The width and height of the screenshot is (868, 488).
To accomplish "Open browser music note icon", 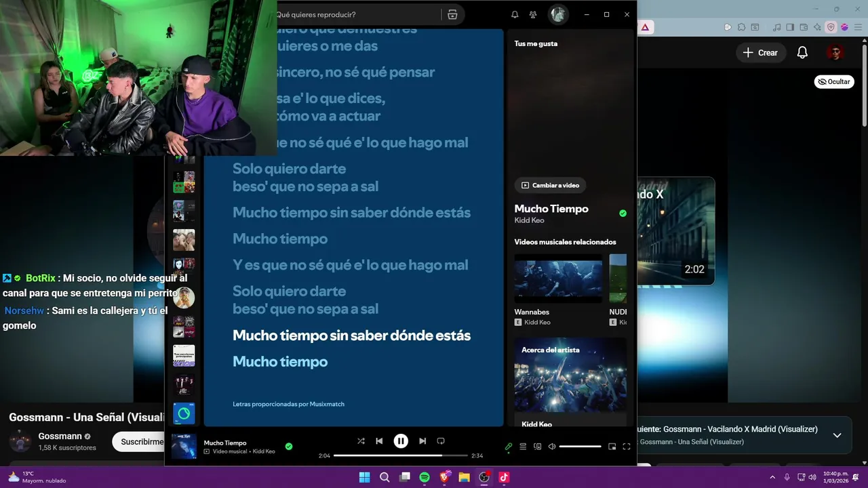I will pyautogui.click(x=778, y=27).
